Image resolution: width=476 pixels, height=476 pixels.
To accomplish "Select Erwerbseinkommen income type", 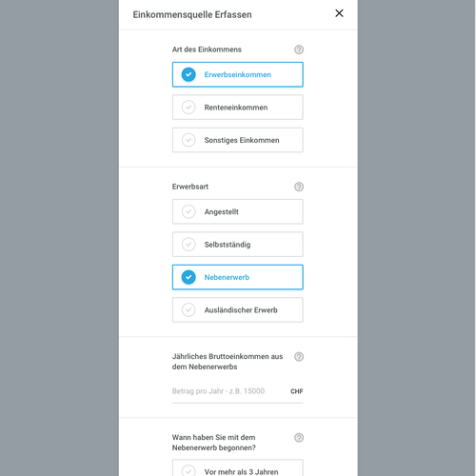I will (x=238, y=74).
